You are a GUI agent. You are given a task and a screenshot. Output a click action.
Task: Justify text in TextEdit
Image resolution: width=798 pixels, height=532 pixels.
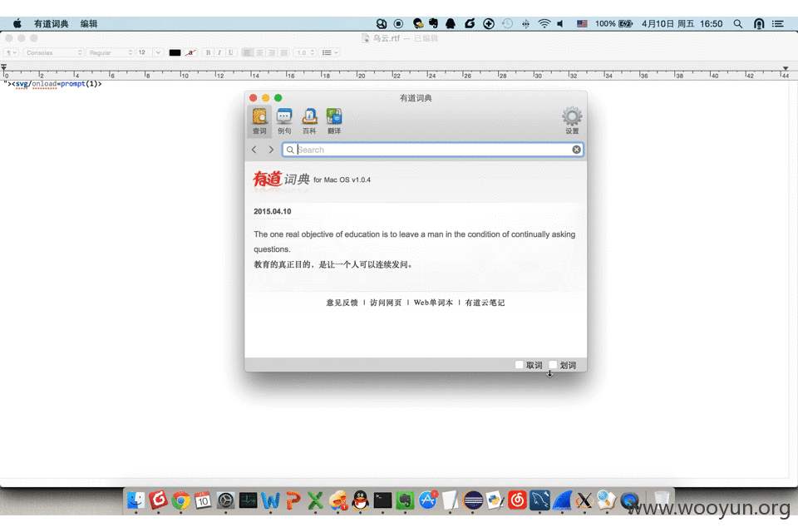(x=284, y=52)
